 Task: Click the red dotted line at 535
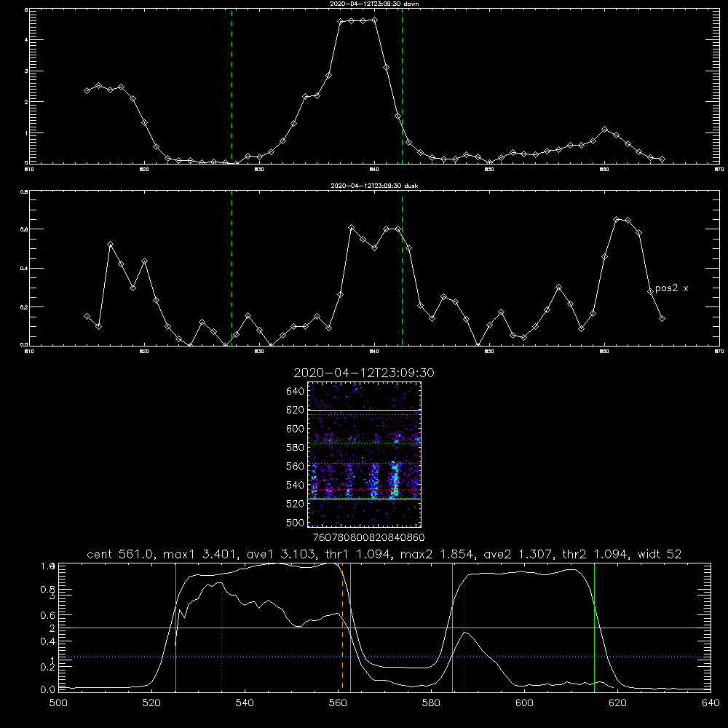click(222, 627)
